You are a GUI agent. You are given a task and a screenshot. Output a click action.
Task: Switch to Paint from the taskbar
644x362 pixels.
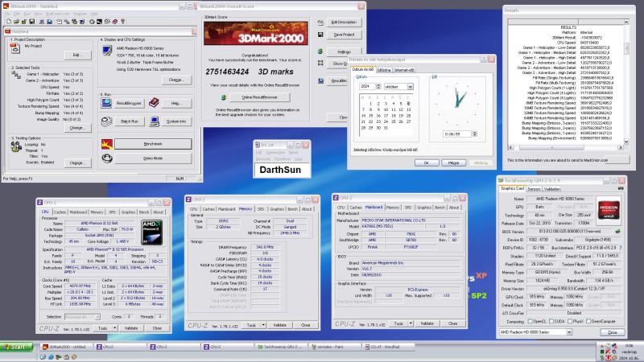point(334,348)
